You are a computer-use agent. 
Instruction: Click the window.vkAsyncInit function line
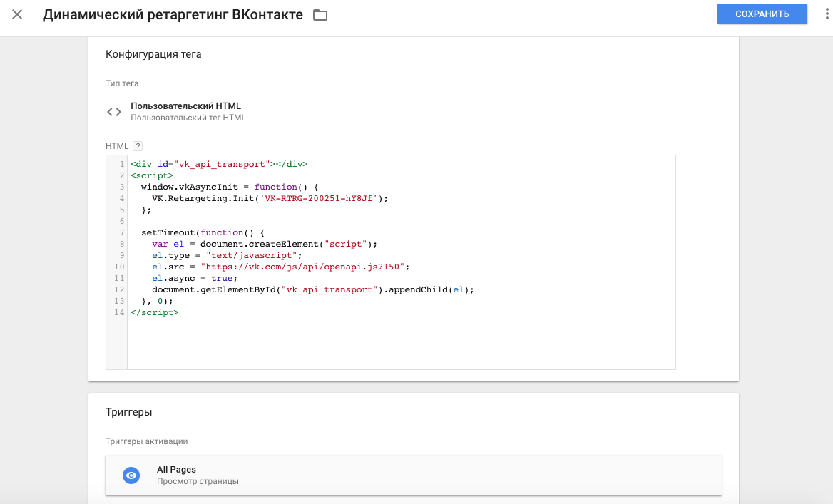(230, 187)
